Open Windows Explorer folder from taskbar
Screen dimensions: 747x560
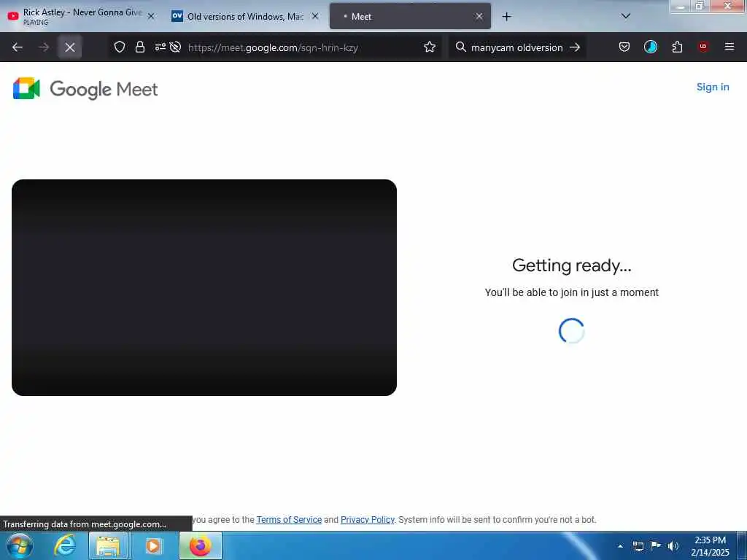108,545
